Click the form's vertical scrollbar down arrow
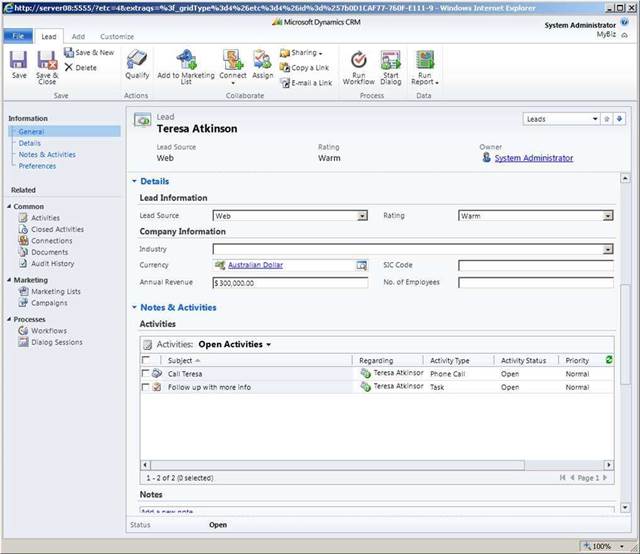The height and width of the screenshot is (554, 640). [625, 507]
